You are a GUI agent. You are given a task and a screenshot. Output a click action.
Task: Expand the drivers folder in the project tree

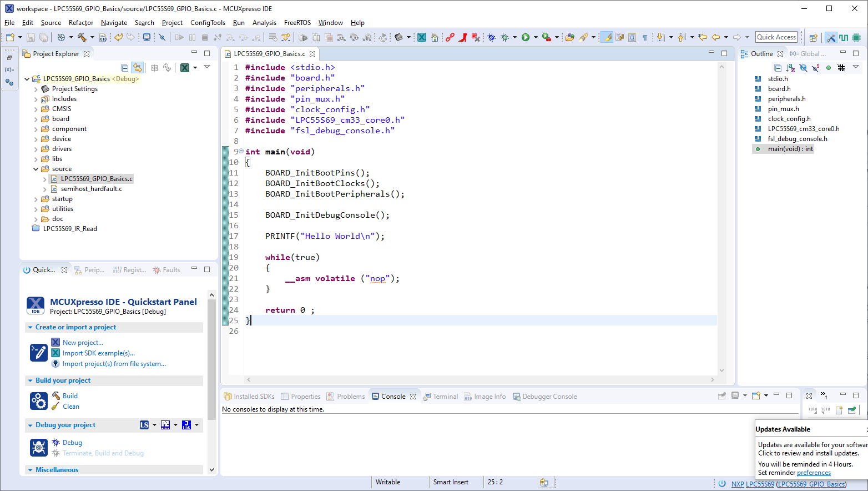[36, 149]
